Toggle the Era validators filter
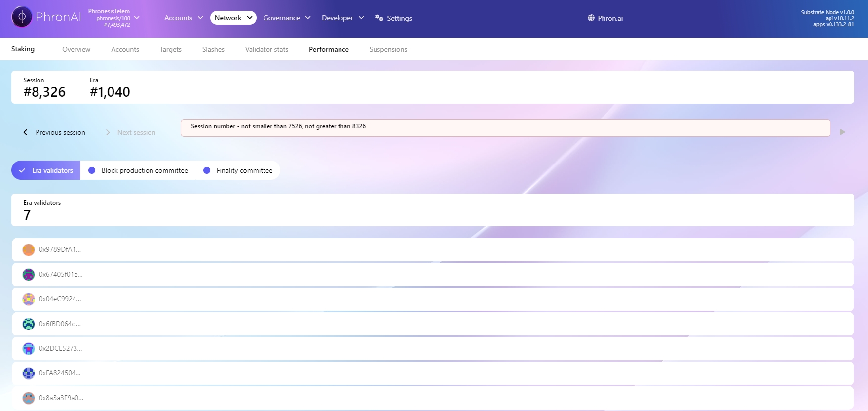868x411 pixels. (x=46, y=170)
